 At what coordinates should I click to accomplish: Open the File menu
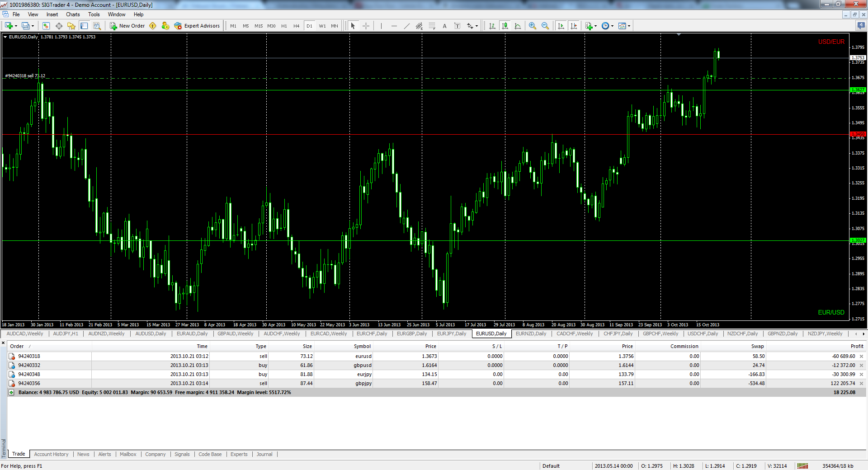pos(16,14)
